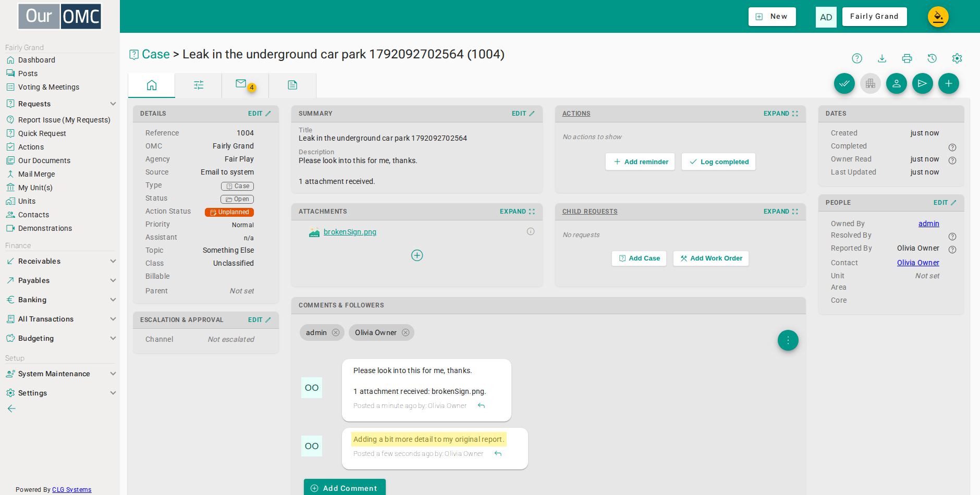Screen dimensions: 980x495
Task: Open the brokenSign.png attachment link
Action: [350, 232]
